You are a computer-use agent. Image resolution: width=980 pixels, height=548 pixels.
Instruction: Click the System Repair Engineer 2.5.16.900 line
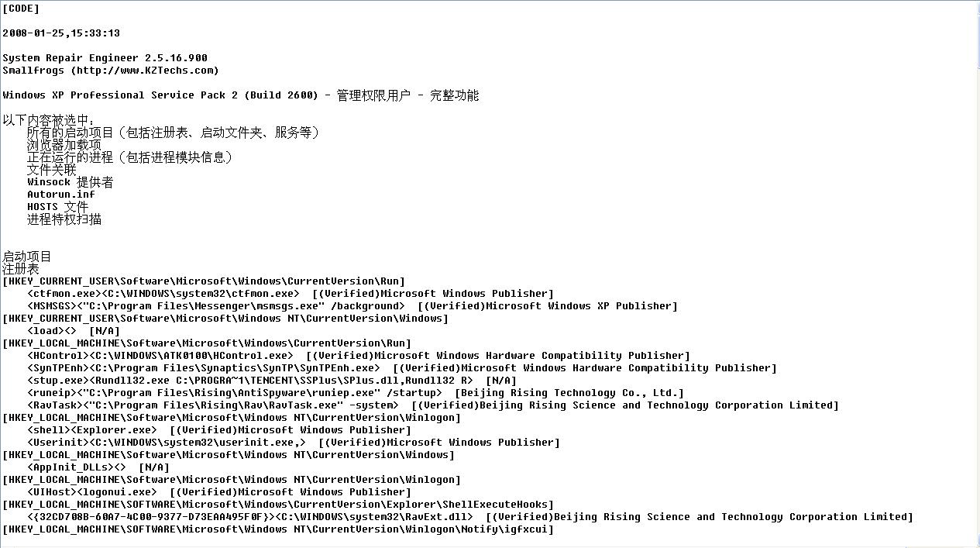pyautogui.click(x=105, y=58)
